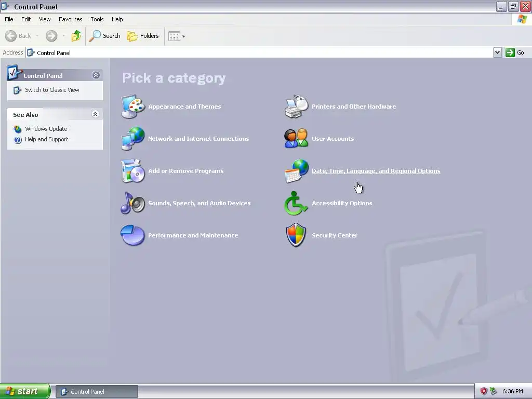Open the Favorites menu
The height and width of the screenshot is (399, 532).
click(70, 19)
